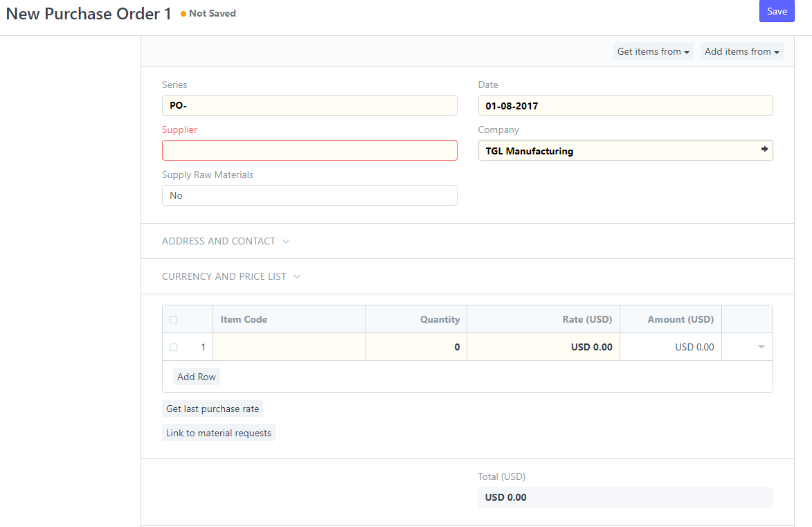Viewport: 812px width, 527px height.
Task: Click the Date field showing 01-08-2017
Action: coord(625,105)
